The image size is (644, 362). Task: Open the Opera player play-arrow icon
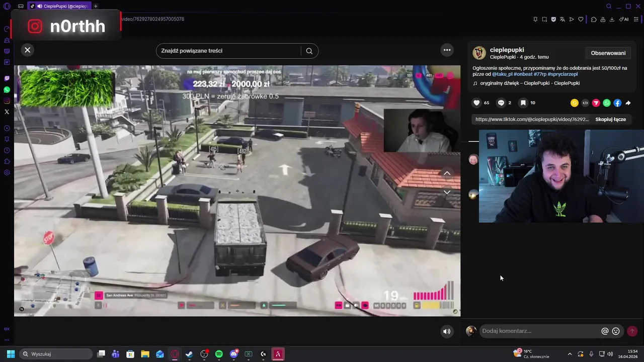[572, 19]
